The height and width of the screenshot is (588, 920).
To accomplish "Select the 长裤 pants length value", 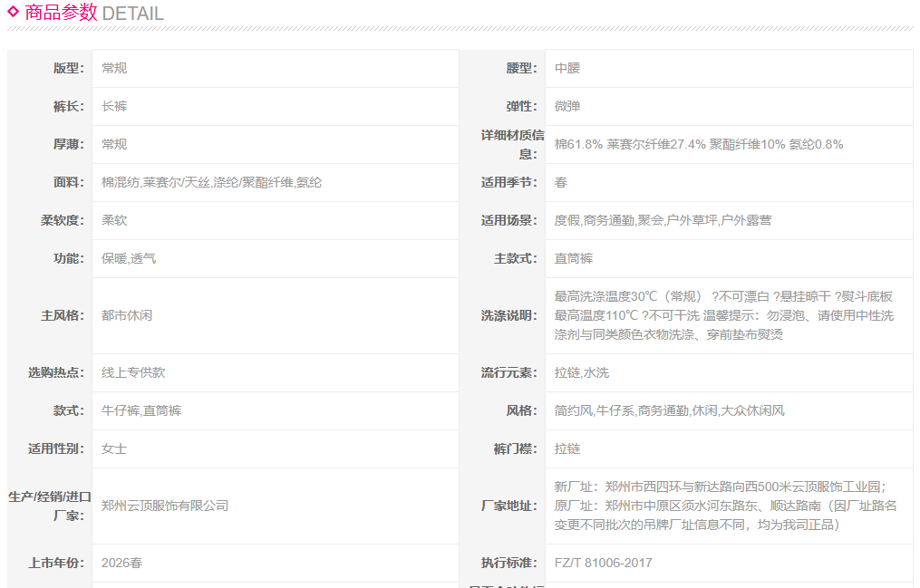I will (114, 106).
